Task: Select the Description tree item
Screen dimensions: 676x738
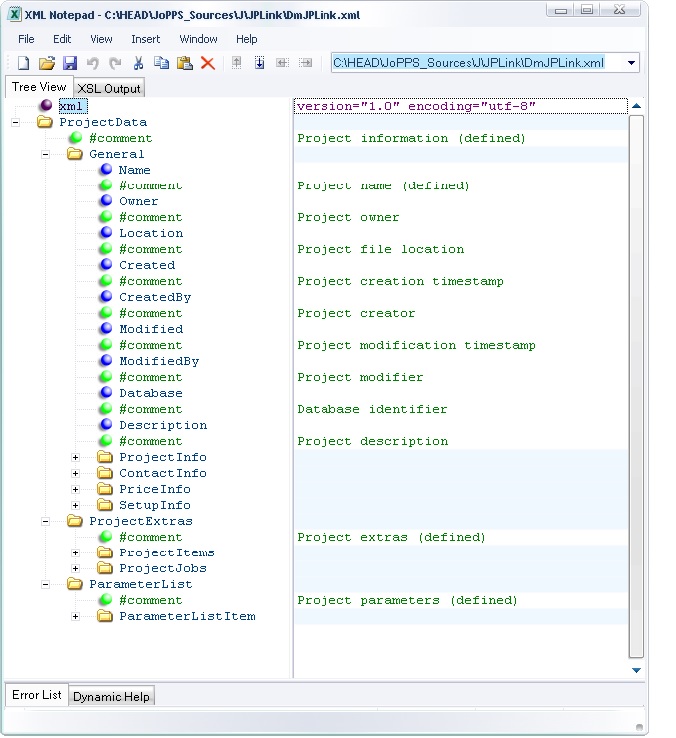Action: point(163,425)
